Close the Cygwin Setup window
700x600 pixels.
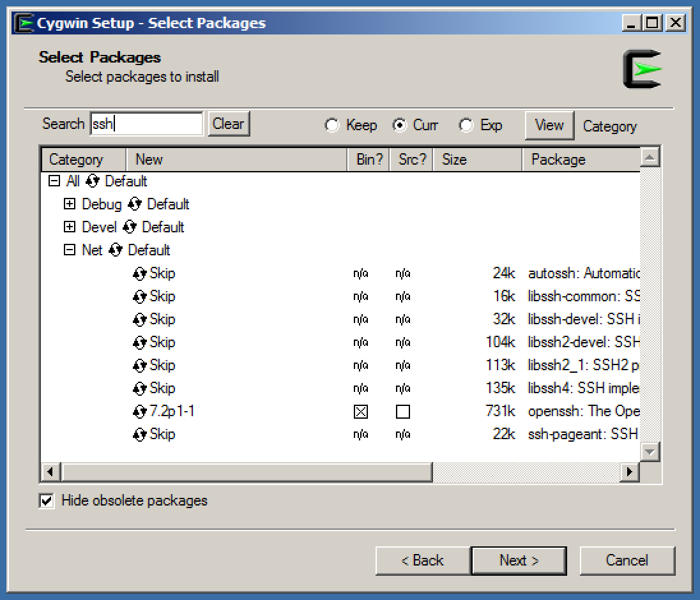[676, 23]
